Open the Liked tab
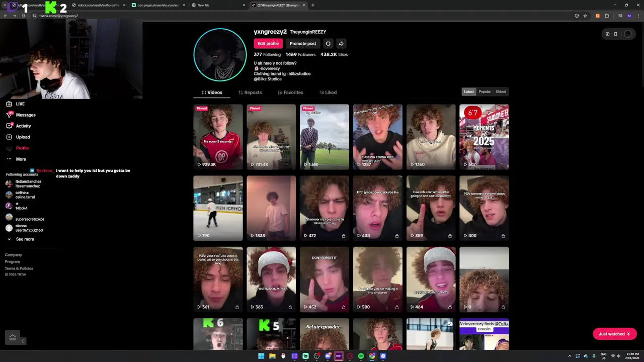 pyautogui.click(x=328, y=93)
